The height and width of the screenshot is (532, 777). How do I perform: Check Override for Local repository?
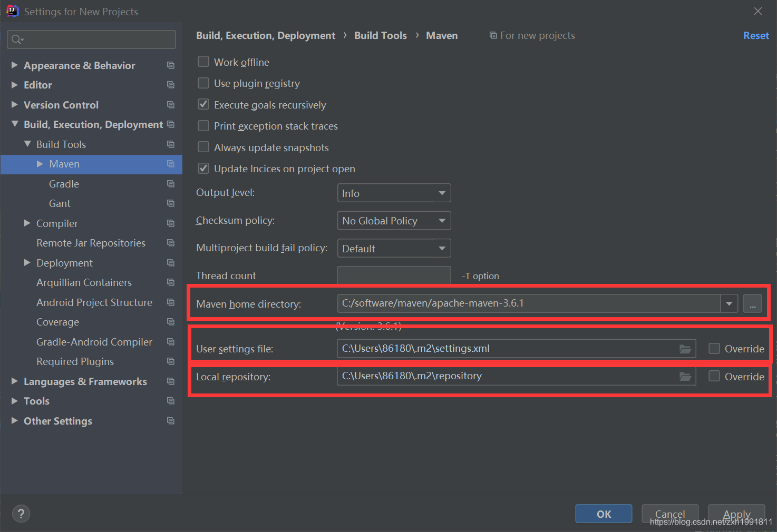point(714,376)
